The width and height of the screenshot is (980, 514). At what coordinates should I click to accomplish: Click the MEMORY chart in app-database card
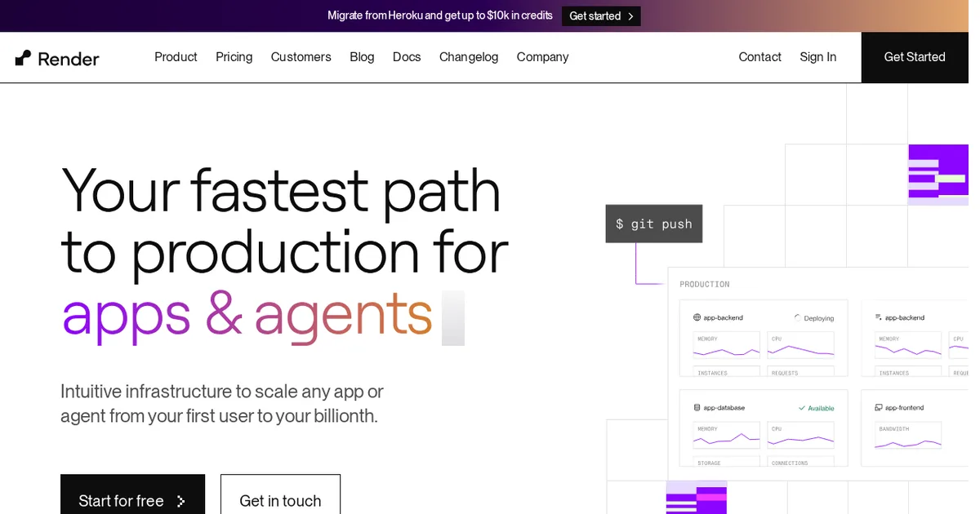(727, 435)
